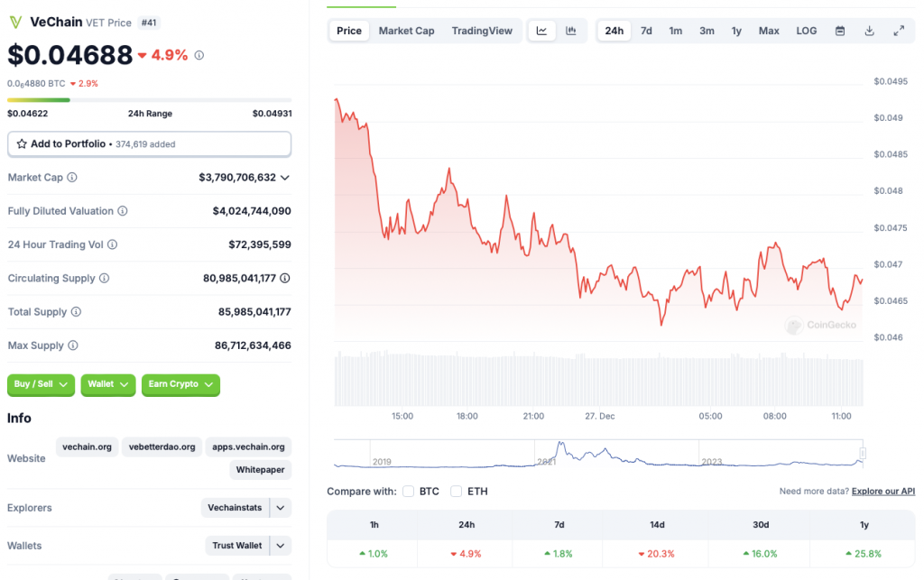Click the chart navigator range handle
924x580 pixels.
[x=863, y=454]
